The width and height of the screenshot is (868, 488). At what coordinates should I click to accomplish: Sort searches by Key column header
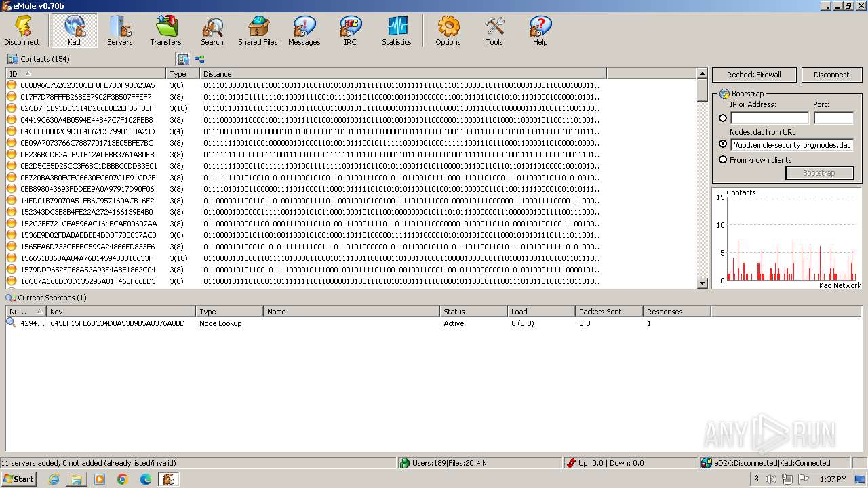[121, 312]
